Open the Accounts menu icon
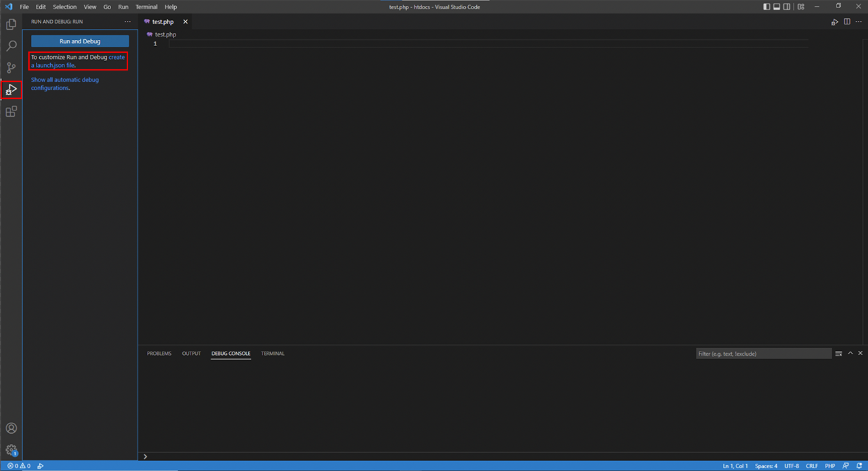Screen dimensions: 868x471 coord(11,428)
